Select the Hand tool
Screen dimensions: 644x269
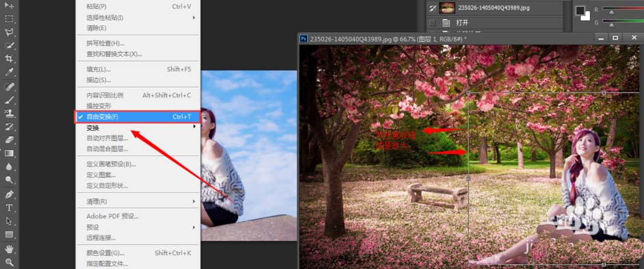pos(9,248)
